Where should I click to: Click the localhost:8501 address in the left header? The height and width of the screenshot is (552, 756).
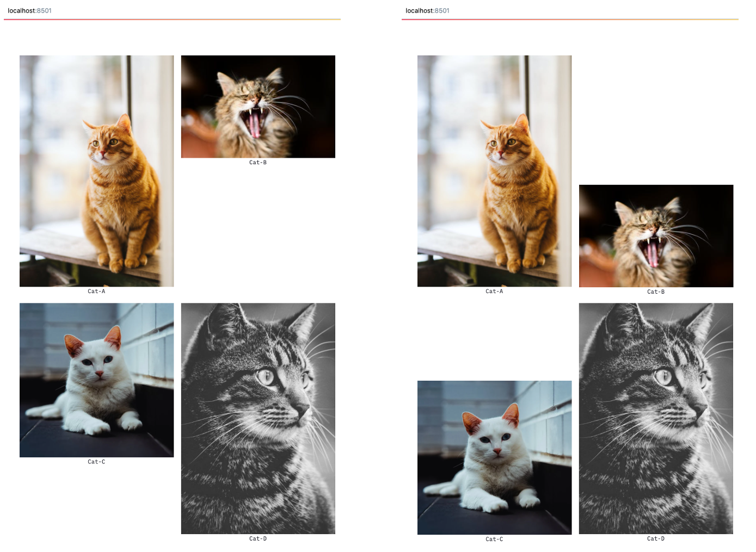[30, 10]
